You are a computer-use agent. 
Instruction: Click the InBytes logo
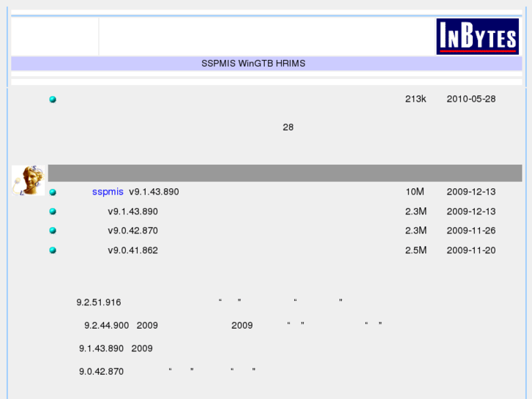coord(477,37)
